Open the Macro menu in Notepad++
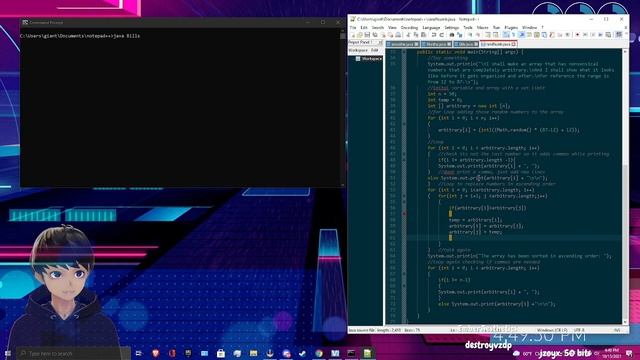This screenshot has width=640, height=360. click(x=482, y=27)
